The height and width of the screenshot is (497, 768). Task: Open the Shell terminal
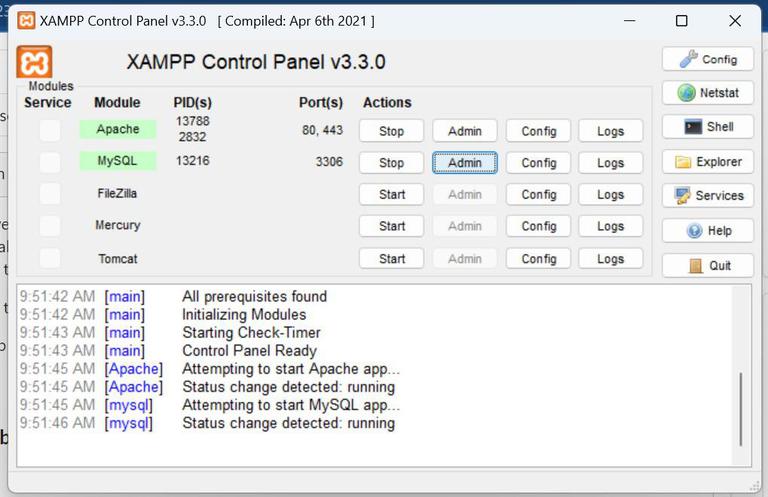point(708,127)
